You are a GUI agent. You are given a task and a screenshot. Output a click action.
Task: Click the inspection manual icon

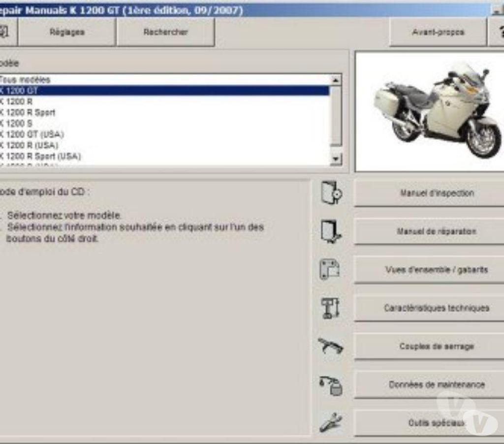[331, 192]
